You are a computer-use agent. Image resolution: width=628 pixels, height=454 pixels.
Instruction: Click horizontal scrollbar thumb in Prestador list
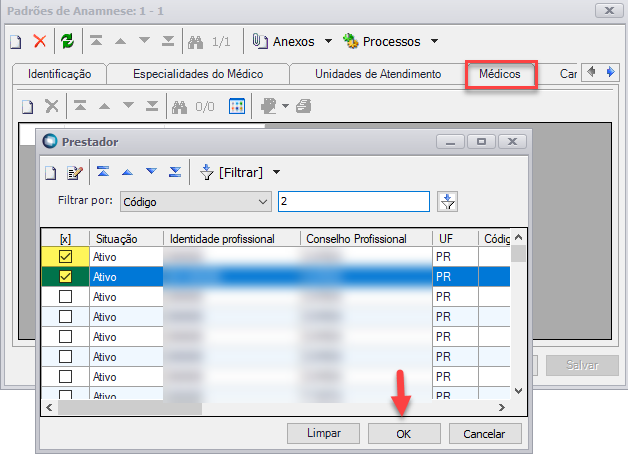click(x=130, y=408)
